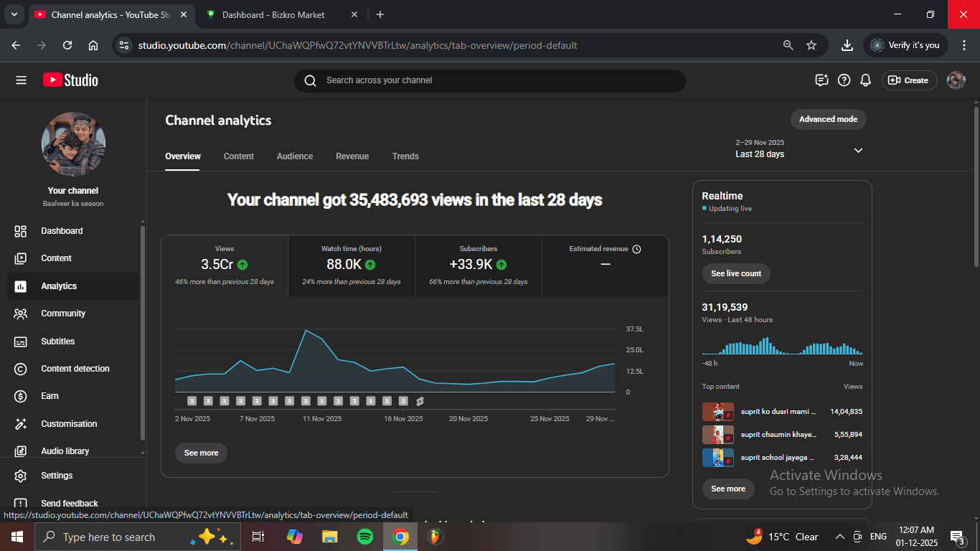
Task: Click the Advanced mode button
Action: [828, 119]
